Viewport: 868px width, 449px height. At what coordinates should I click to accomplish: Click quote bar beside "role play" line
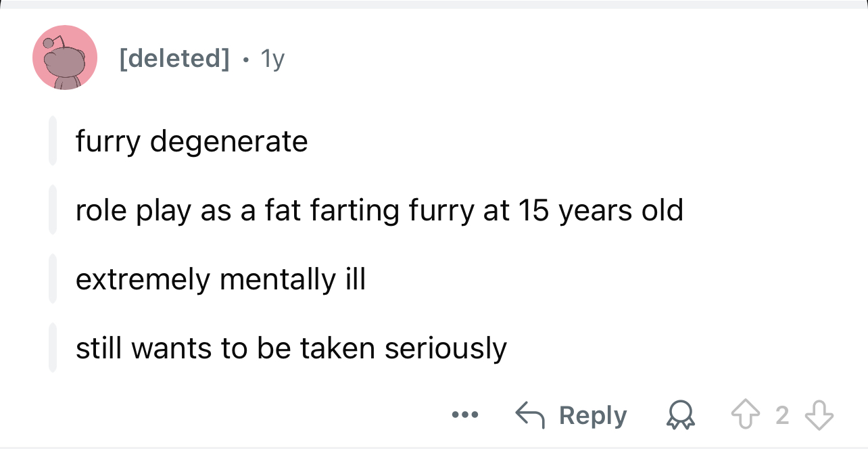(x=53, y=210)
